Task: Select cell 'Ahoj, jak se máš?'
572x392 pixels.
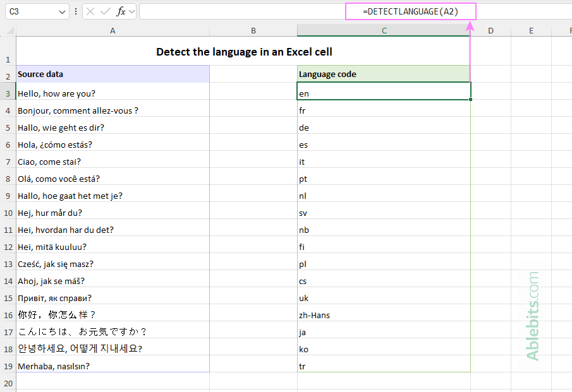Action: (113, 279)
